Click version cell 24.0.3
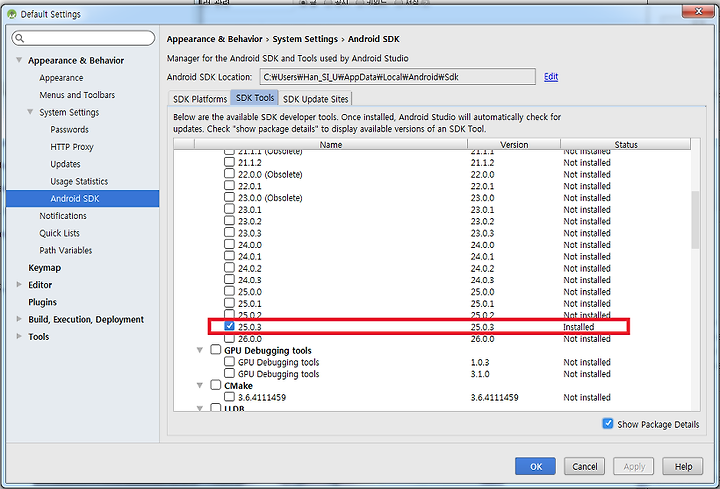720x489 pixels. tap(482, 280)
